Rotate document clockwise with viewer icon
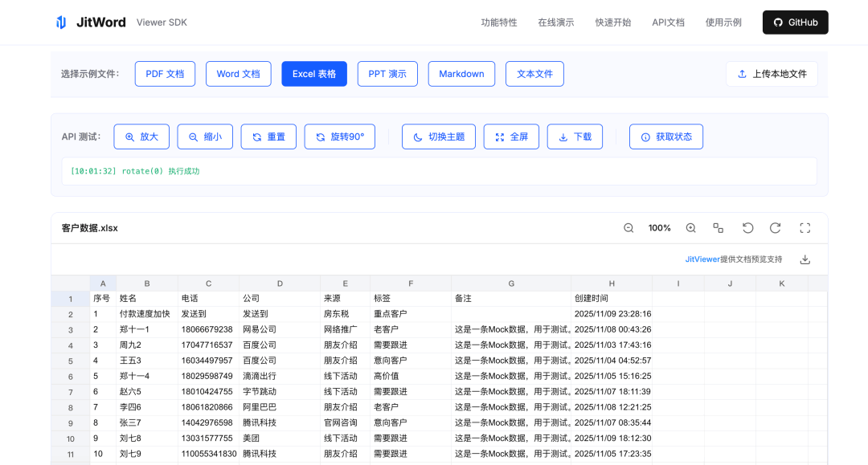Viewport: 868px width, 465px height. pos(776,228)
